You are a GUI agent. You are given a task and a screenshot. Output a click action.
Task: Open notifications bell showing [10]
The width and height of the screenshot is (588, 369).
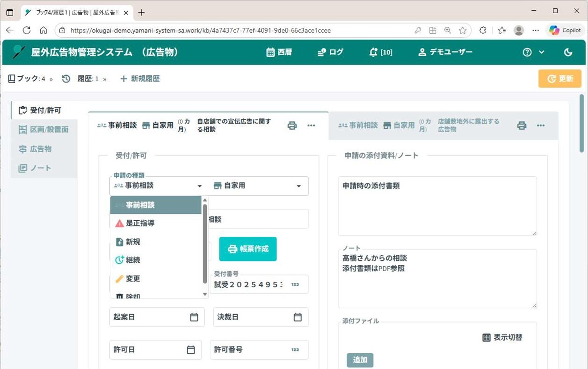[380, 52]
